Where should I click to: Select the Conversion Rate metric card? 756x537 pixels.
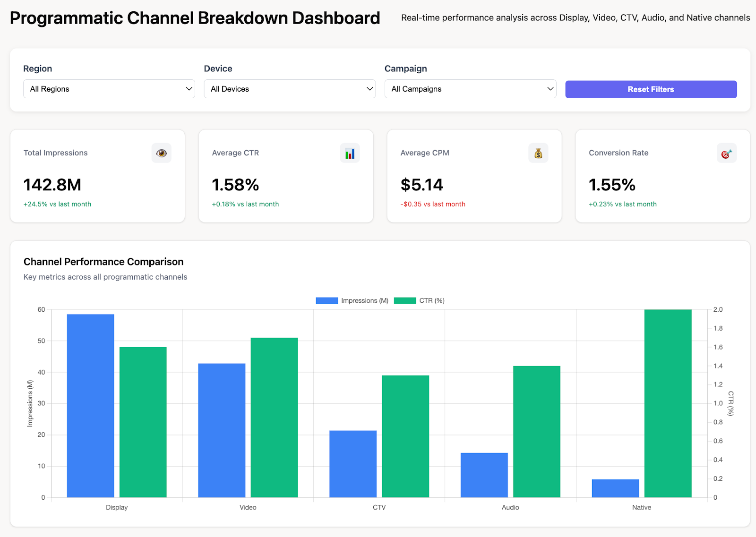pyautogui.click(x=662, y=176)
